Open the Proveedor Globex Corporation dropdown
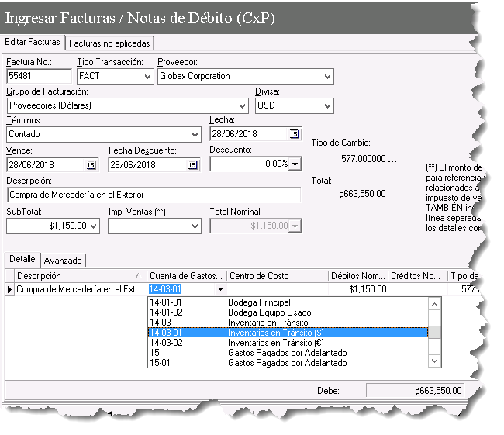This screenshot has width=504, height=435. click(327, 77)
